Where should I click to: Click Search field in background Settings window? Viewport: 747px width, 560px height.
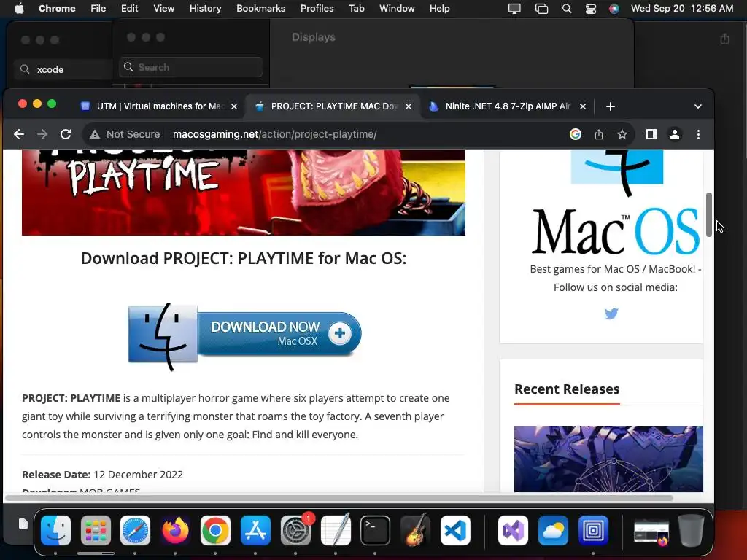tap(190, 67)
